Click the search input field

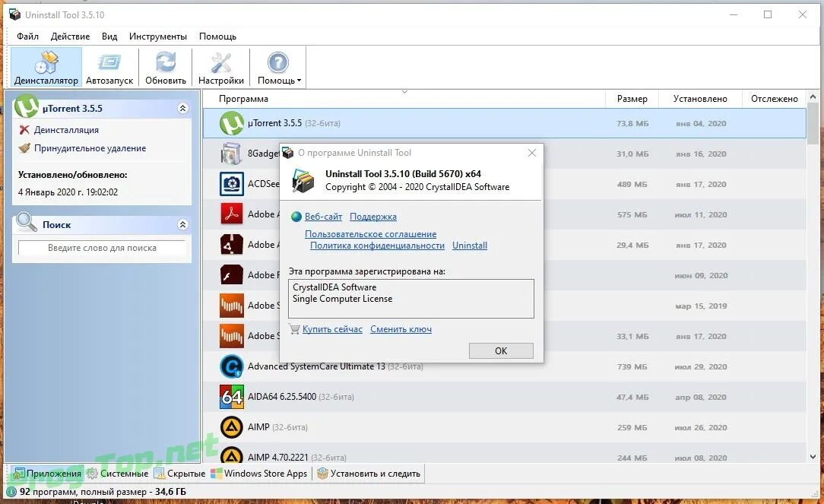tap(102, 248)
